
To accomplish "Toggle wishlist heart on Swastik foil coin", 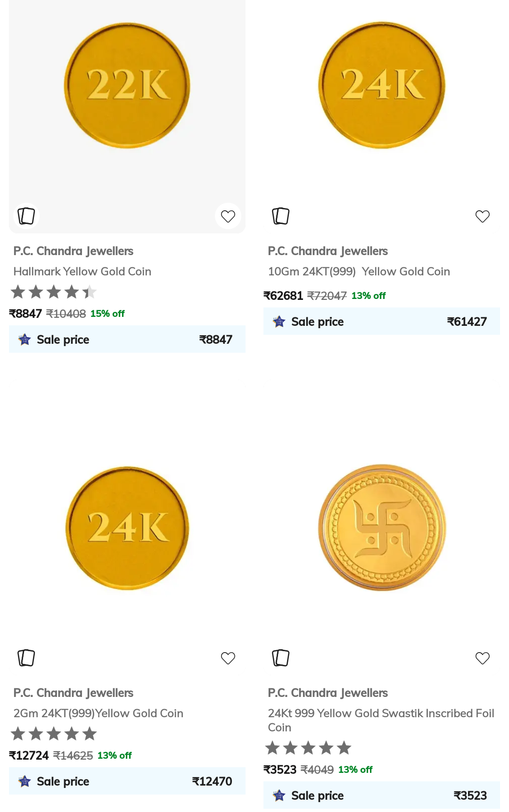I will pos(483,658).
